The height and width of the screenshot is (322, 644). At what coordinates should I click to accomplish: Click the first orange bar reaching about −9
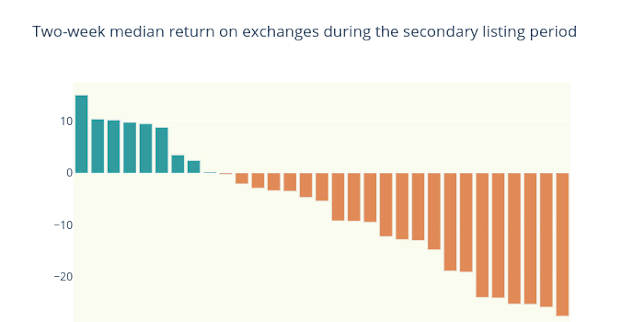338,197
